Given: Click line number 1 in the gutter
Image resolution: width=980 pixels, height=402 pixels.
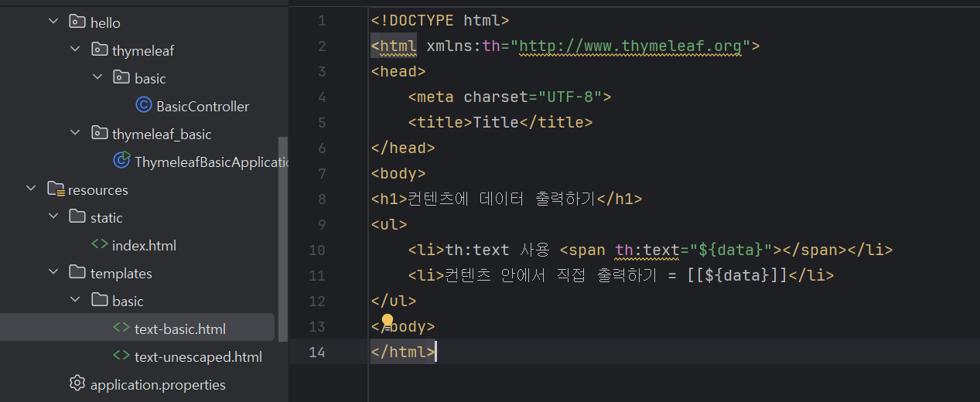Looking at the screenshot, I should click(322, 20).
